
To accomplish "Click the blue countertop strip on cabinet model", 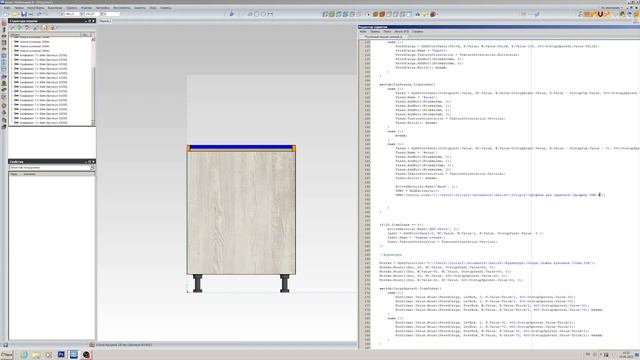I will (x=241, y=147).
